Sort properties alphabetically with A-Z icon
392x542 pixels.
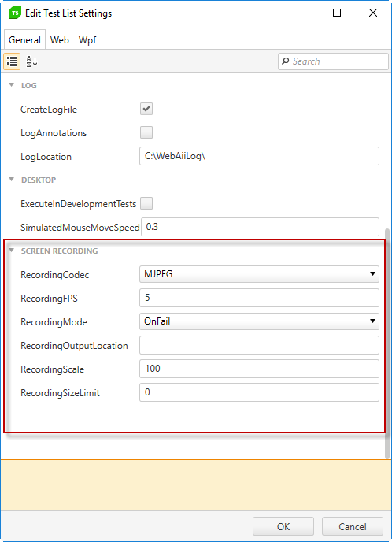pos(31,61)
